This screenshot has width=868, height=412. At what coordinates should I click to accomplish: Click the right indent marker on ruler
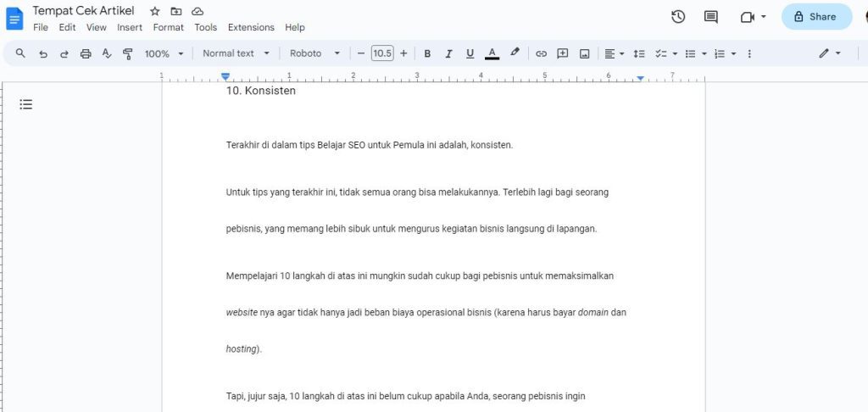(x=640, y=79)
